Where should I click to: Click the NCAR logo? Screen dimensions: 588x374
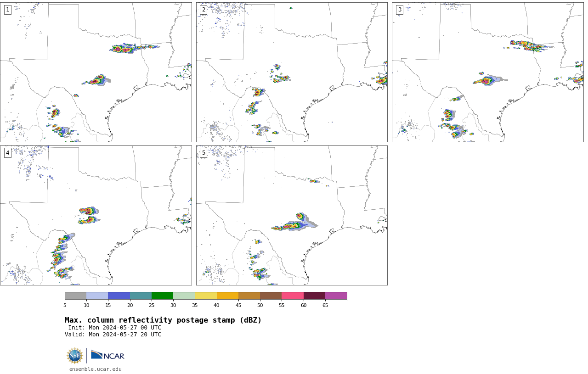[x=107, y=355]
